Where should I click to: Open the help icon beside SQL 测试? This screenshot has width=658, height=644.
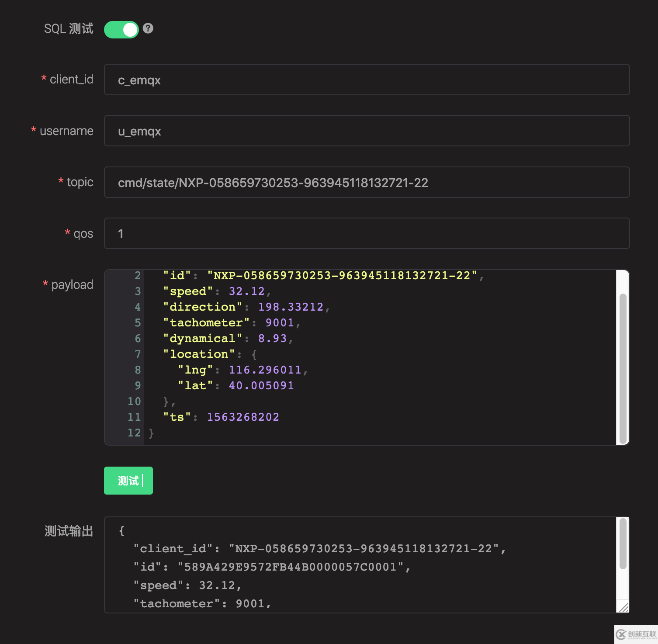click(148, 28)
